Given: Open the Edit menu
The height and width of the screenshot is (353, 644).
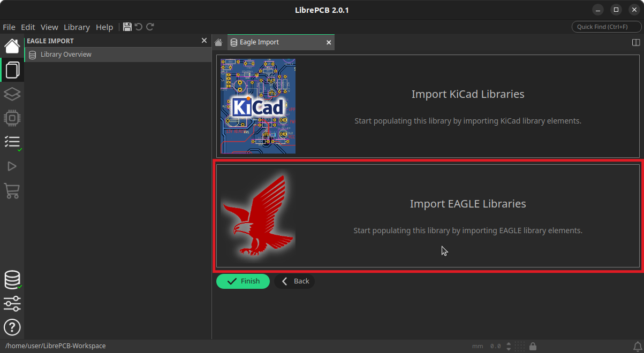Looking at the screenshot, I should pyautogui.click(x=28, y=27).
